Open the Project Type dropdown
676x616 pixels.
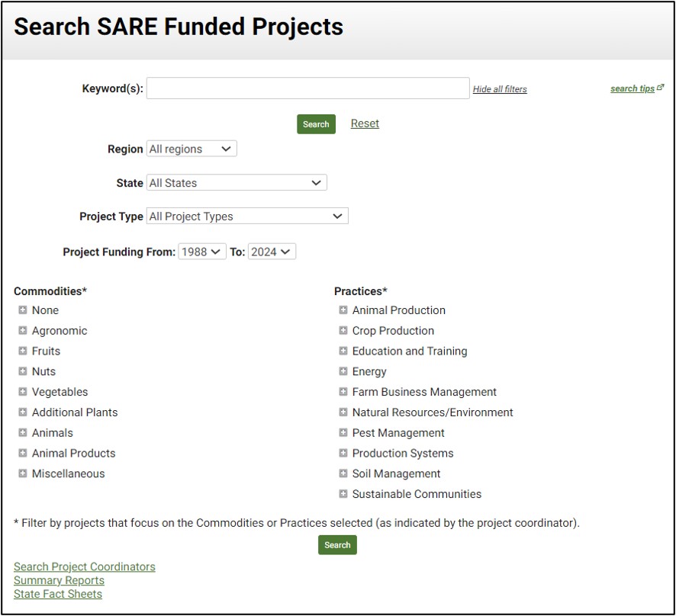247,217
